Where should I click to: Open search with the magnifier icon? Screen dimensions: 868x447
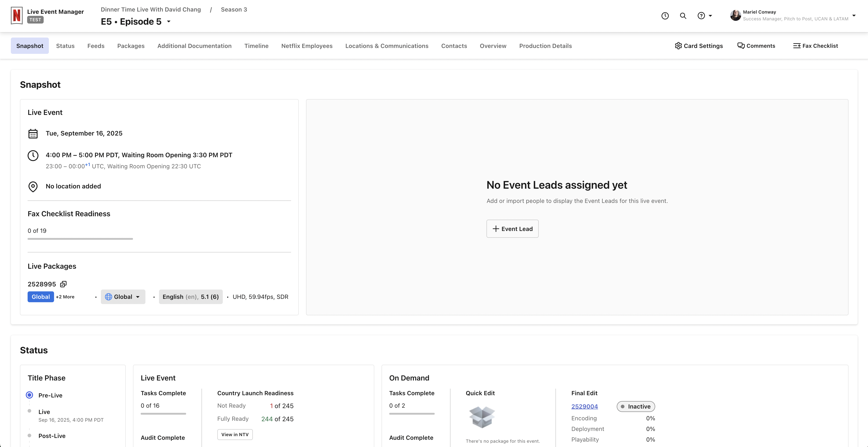click(x=683, y=16)
